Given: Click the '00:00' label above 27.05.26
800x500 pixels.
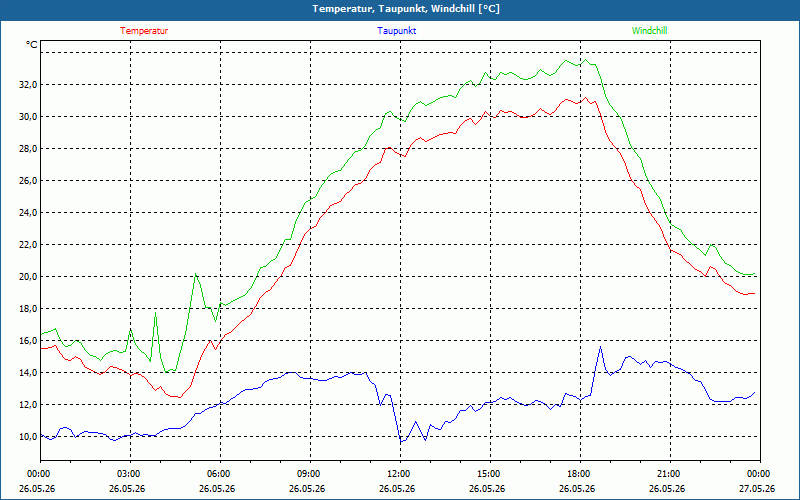Looking at the screenshot, I should tap(758, 474).
